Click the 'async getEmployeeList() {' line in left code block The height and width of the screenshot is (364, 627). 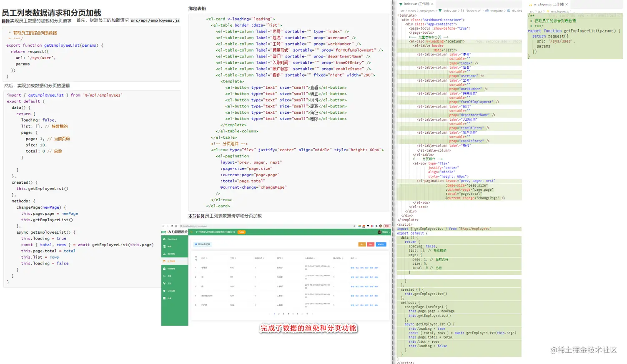tap(46, 232)
